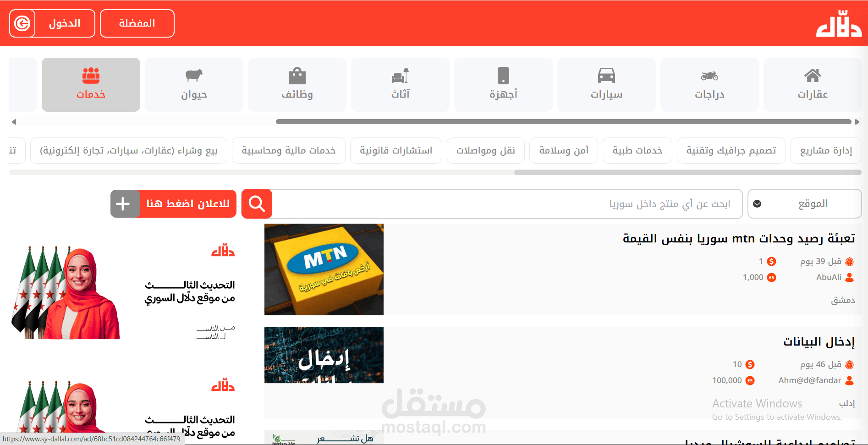Filter by نقل ومواصلات subcategory
The width and height of the screenshot is (868, 445).
(485, 150)
